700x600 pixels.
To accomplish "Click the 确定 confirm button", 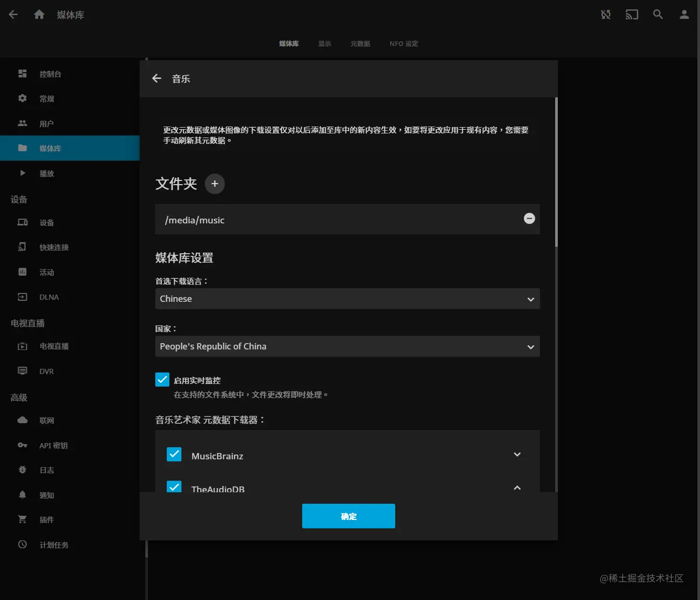I will pos(348,516).
